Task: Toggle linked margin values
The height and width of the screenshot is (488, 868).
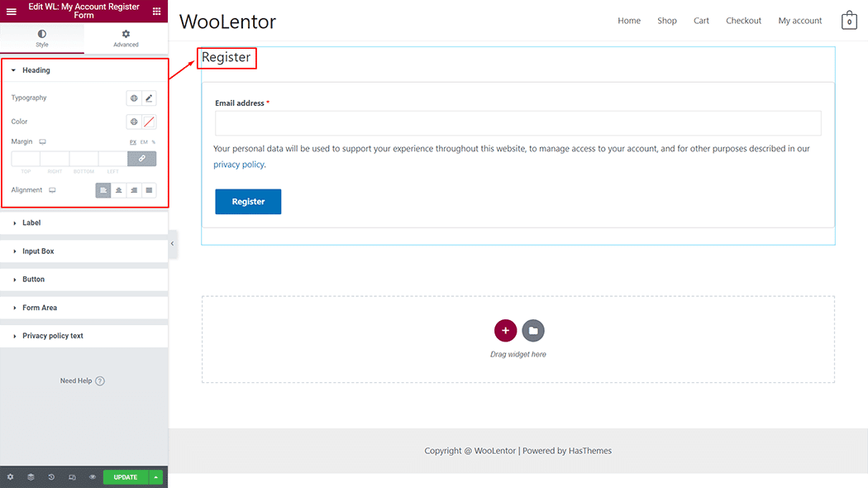Action: pos(141,159)
